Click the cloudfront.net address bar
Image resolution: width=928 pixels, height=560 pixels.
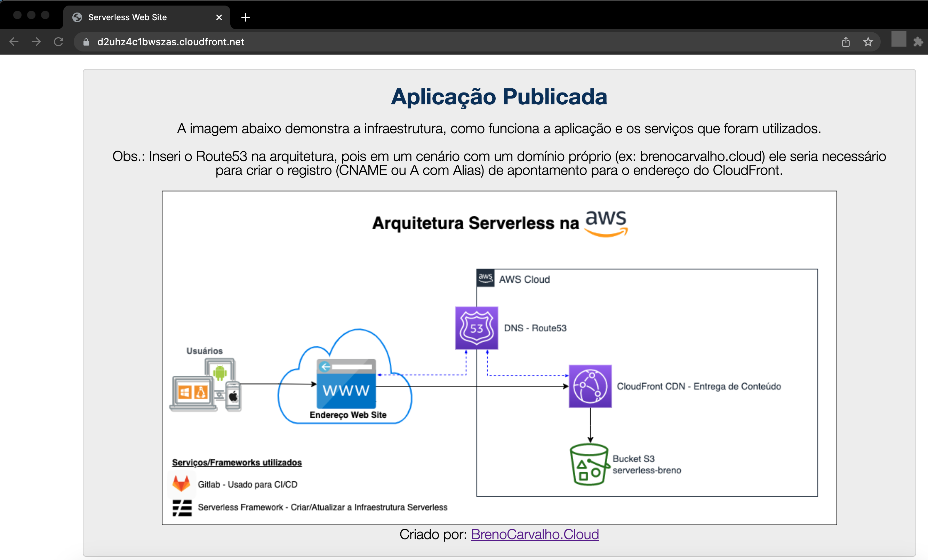(452, 42)
